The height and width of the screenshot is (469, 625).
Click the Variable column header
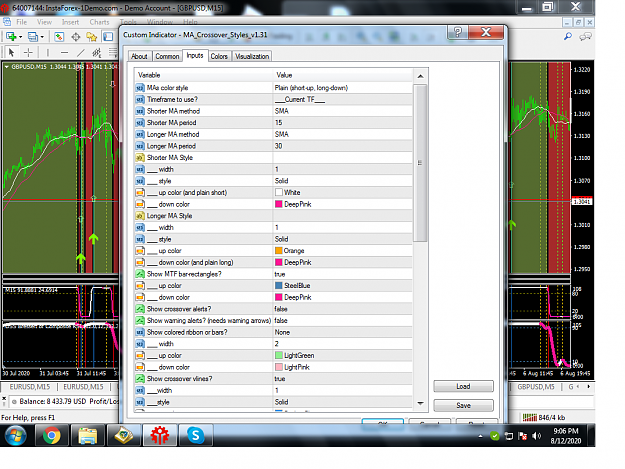[203, 75]
